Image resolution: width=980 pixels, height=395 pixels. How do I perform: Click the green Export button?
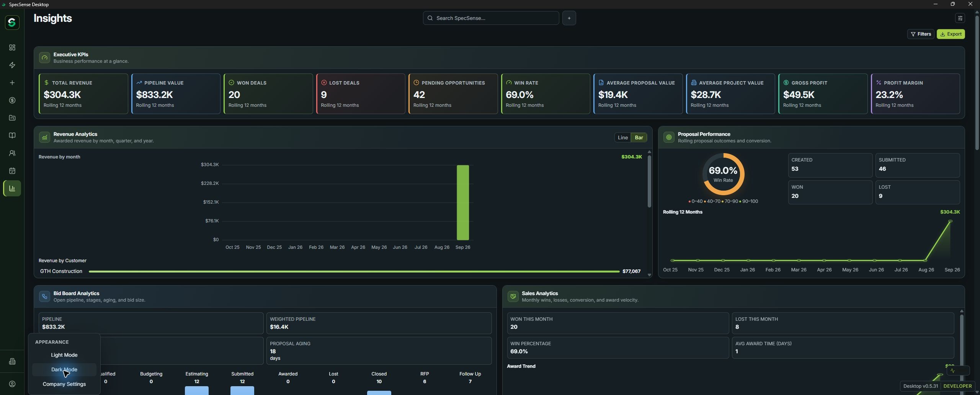click(951, 34)
